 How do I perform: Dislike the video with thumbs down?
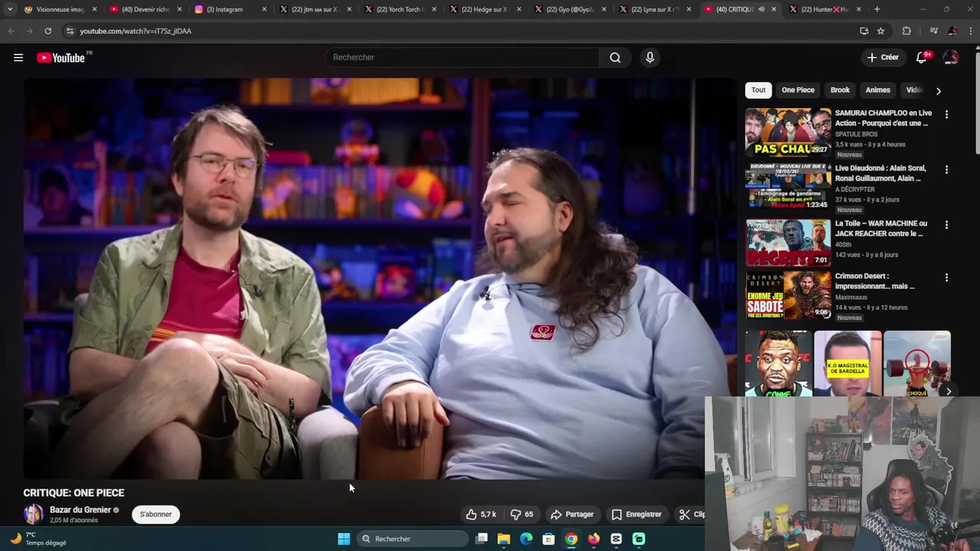pyautogui.click(x=523, y=514)
